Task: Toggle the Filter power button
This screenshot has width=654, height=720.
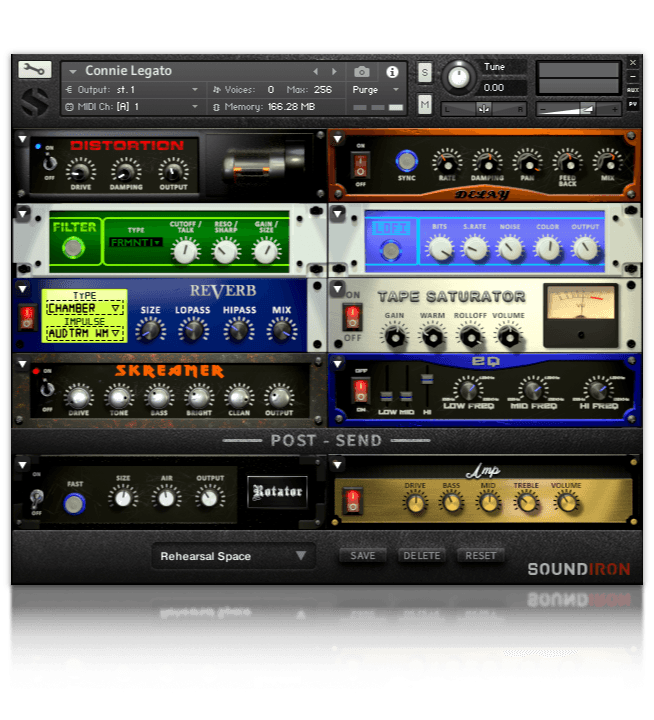Action: click(x=73, y=248)
